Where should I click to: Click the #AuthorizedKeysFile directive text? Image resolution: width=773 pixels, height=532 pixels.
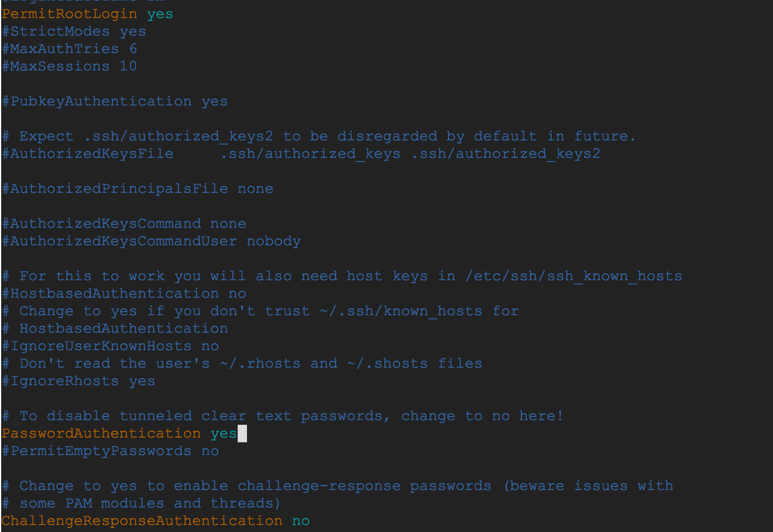(x=88, y=154)
